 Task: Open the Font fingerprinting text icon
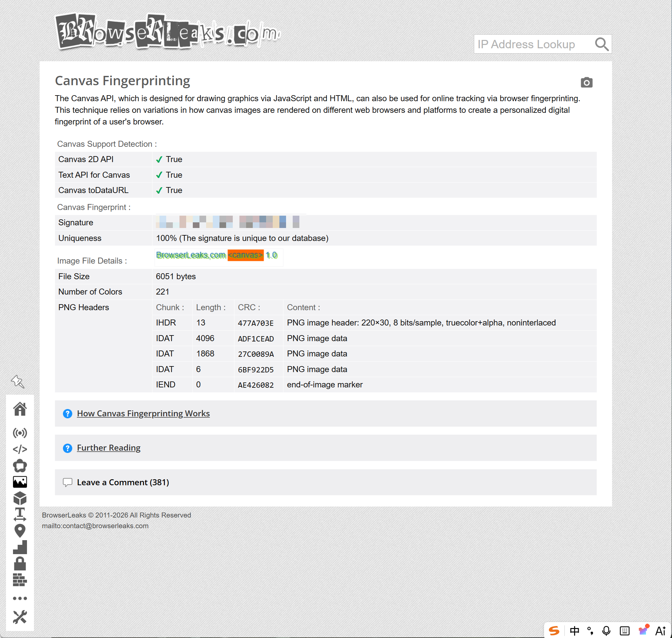[20, 514]
